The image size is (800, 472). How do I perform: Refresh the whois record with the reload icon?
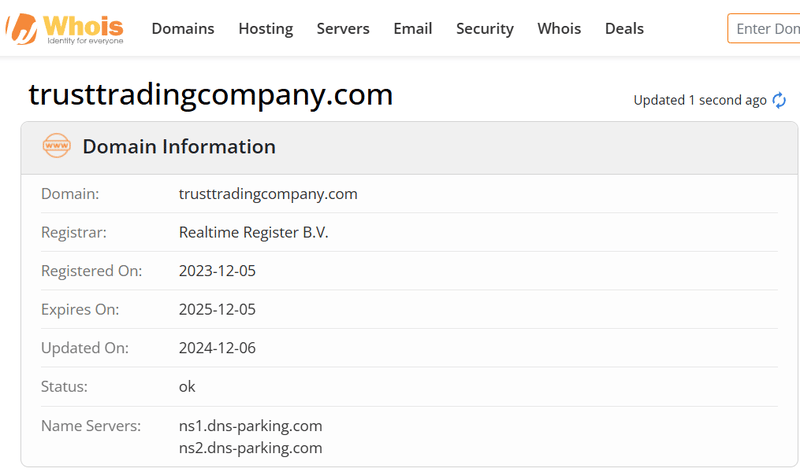pyautogui.click(x=779, y=100)
